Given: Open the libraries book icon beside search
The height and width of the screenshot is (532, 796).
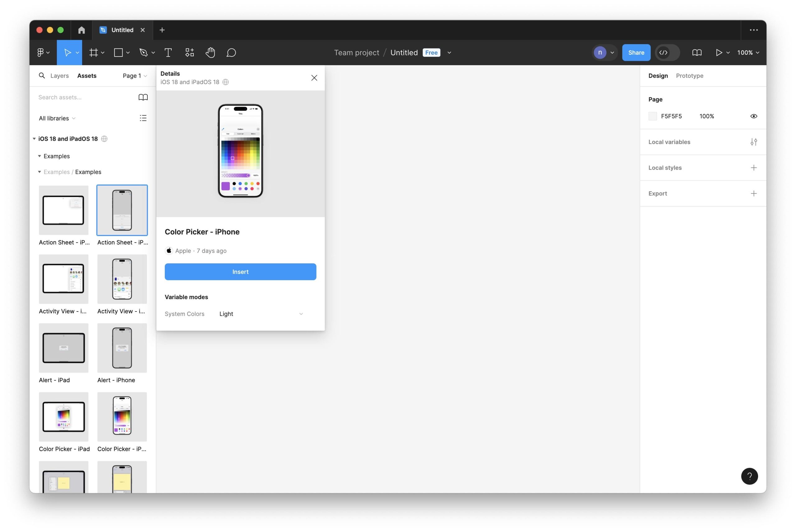Looking at the screenshot, I should (x=143, y=98).
